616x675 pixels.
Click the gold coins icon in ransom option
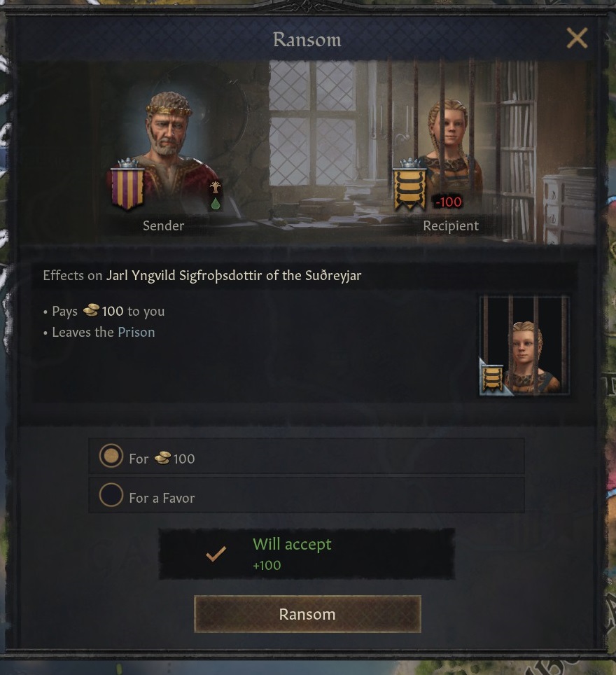(162, 458)
